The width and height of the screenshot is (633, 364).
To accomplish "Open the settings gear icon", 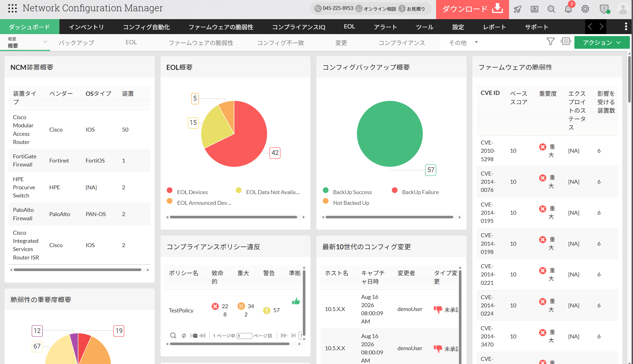I will pyautogui.click(x=585, y=9).
